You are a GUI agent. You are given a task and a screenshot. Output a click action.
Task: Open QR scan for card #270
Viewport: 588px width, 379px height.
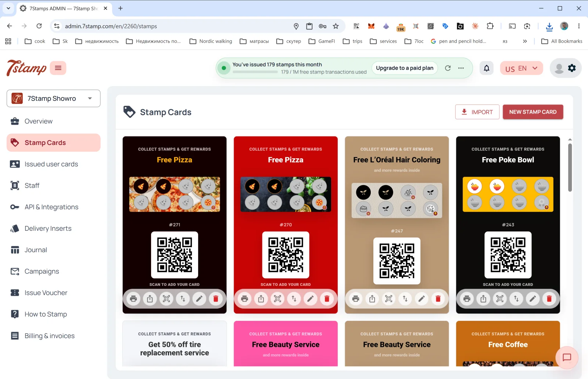click(277, 299)
